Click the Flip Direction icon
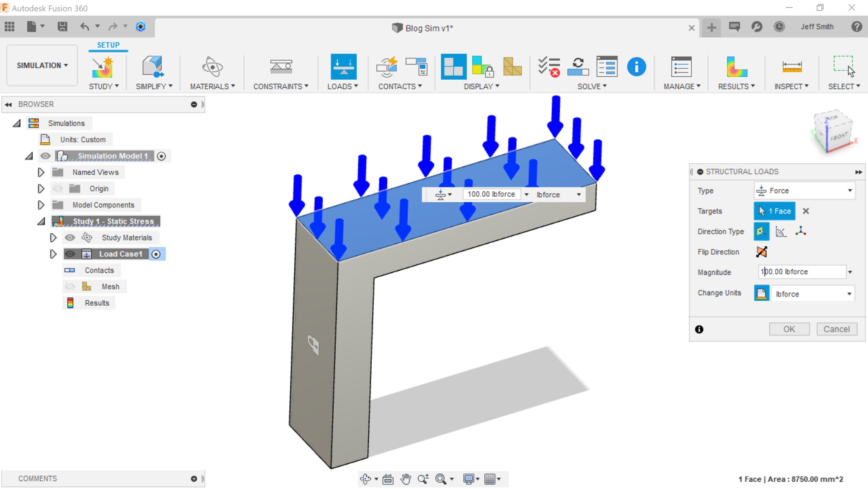Screen dimensions: 868x489 (761, 252)
